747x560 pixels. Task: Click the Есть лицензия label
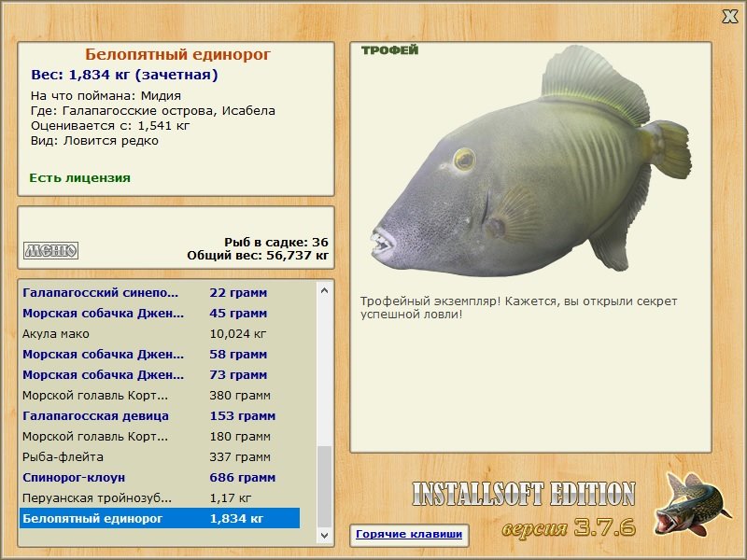click(80, 177)
